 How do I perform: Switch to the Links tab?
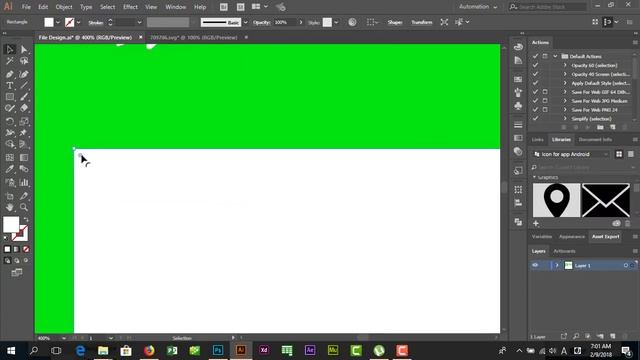[538, 140]
